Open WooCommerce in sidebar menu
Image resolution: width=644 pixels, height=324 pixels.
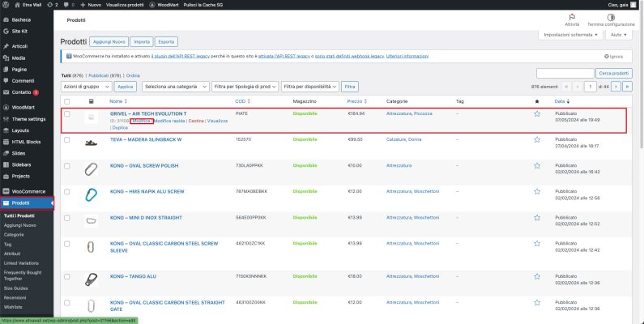[27, 191]
